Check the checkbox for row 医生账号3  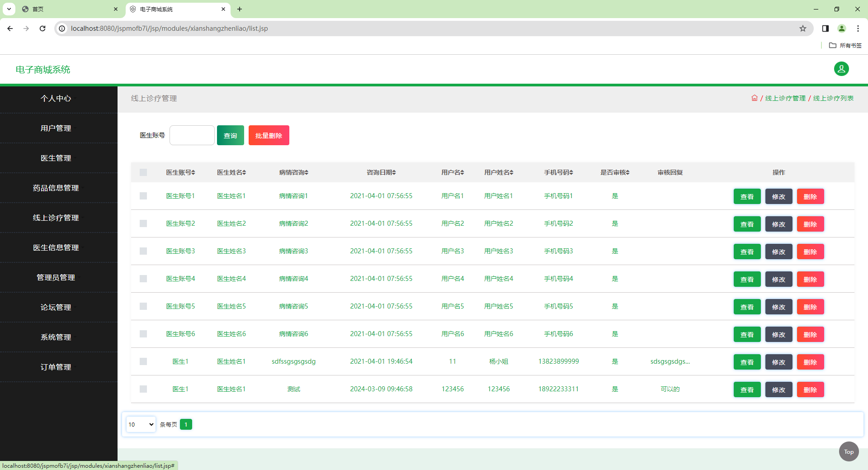pos(143,251)
